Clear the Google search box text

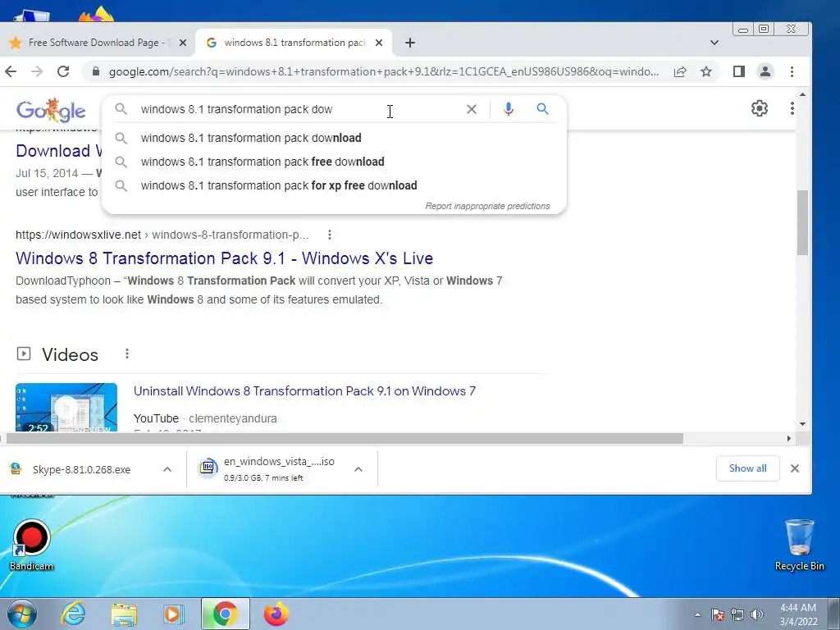(x=472, y=109)
